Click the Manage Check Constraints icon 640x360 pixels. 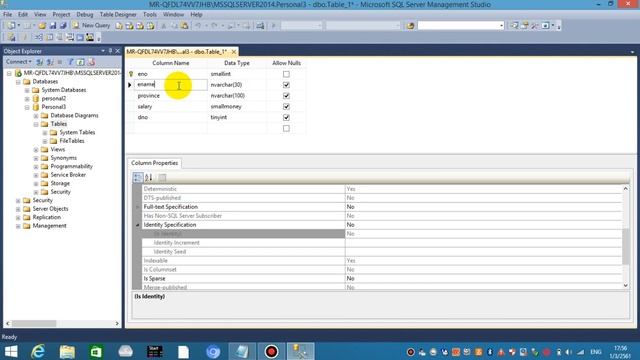(x=80, y=38)
